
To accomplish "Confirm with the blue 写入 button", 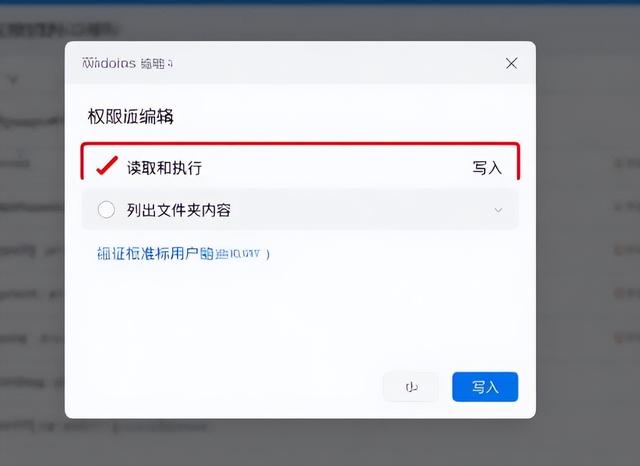I will click(x=485, y=386).
